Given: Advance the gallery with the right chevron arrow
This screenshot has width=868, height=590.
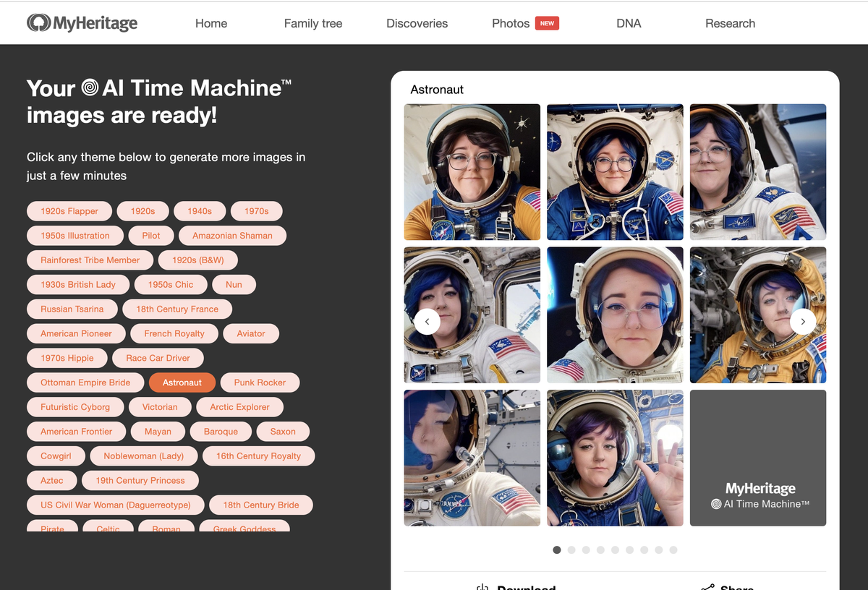Looking at the screenshot, I should 803,321.
